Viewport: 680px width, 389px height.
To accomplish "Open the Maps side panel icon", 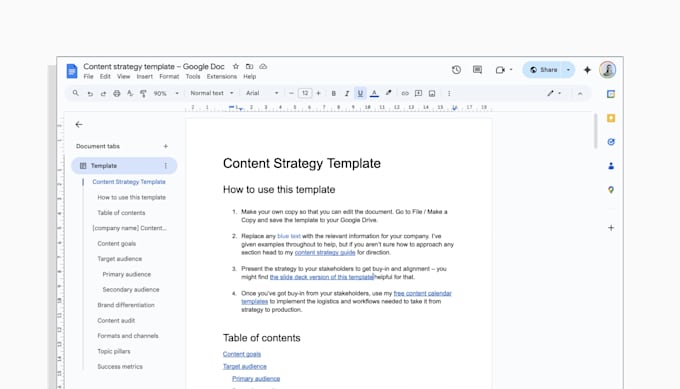I will click(x=611, y=190).
